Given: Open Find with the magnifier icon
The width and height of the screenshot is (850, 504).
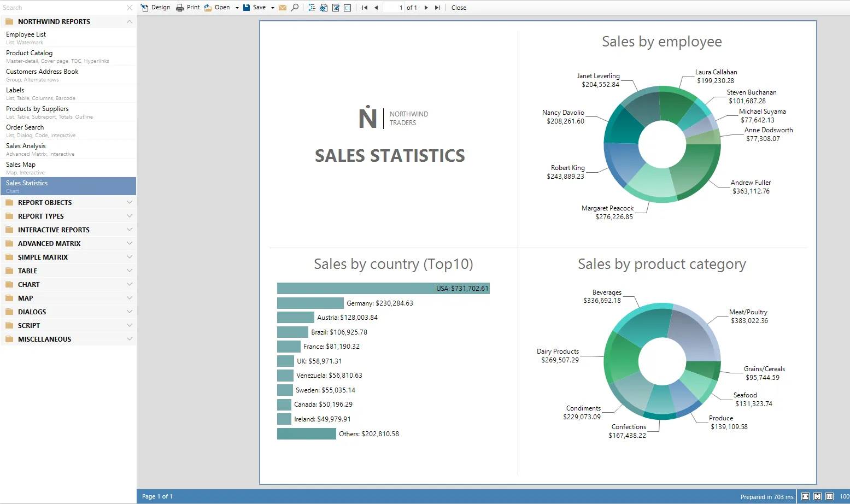Looking at the screenshot, I should point(295,8).
